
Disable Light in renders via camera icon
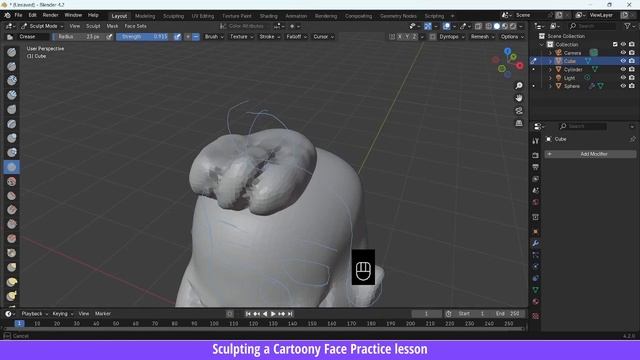(632, 78)
